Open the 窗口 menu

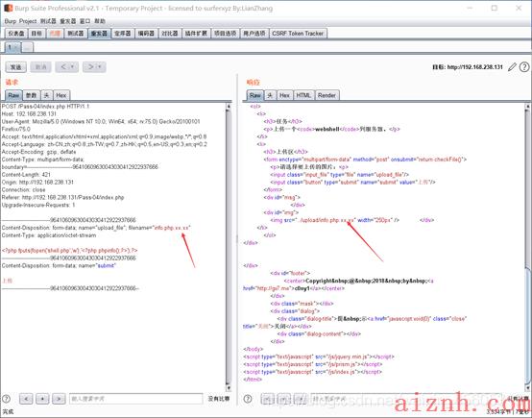pyautogui.click(x=85, y=21)
